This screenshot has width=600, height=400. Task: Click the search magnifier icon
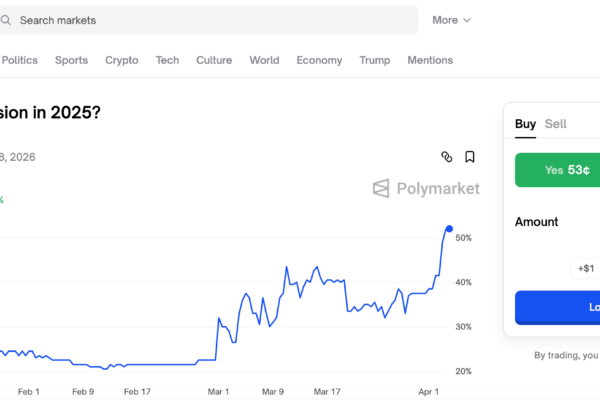pos(5,20)
